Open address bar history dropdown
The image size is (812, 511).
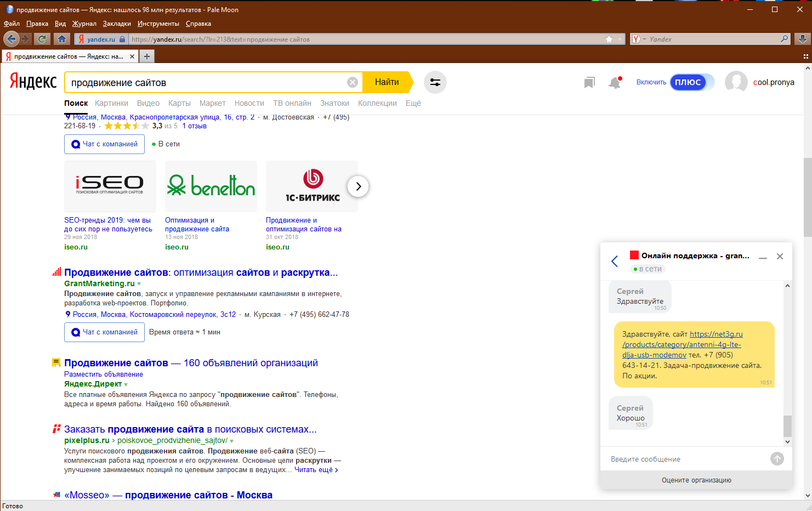tap(620, 39)
